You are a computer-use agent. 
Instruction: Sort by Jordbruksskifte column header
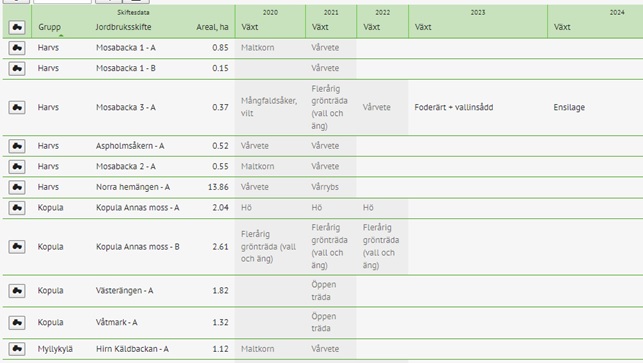coord(123,27)
